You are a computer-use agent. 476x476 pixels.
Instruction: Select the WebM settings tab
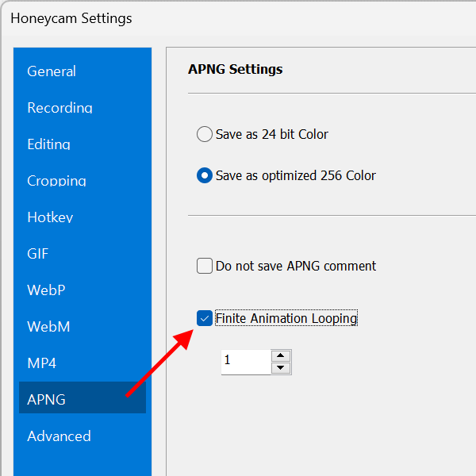point(48,327)
